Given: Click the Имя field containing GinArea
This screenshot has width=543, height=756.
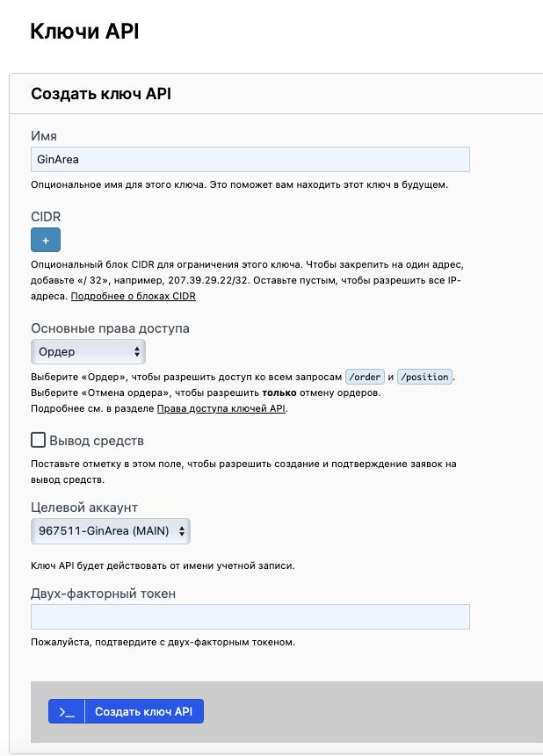Looking at the screenshot, I should [x=250, y=159].
